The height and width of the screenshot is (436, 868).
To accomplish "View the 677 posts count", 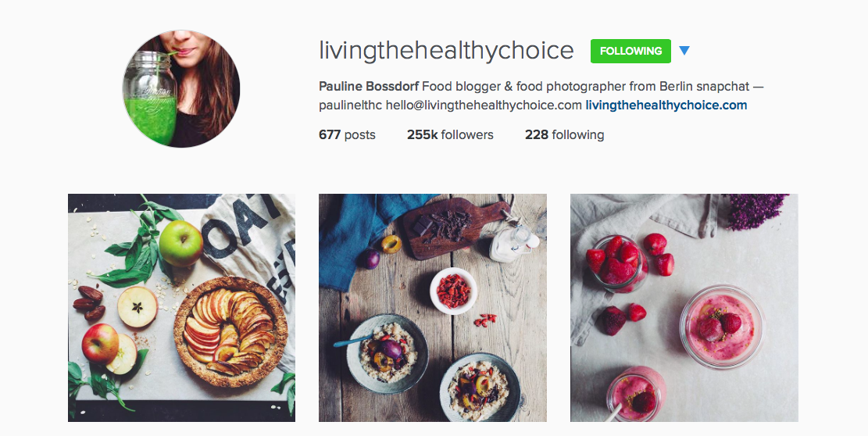I will pos(347,134).
